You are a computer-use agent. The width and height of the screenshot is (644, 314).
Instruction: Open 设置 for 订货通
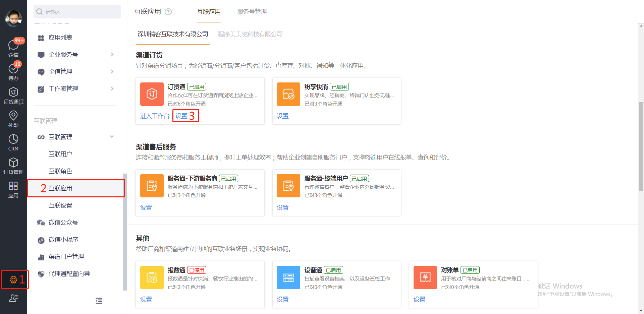(181, 116)
